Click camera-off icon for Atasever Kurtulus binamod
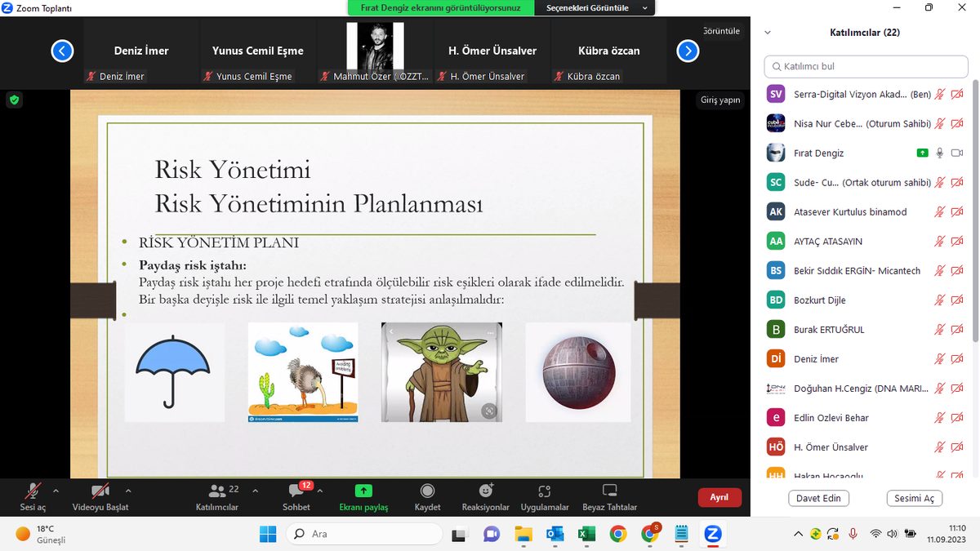Viewport: 980px width, 551px height. (x=958, y=212)
